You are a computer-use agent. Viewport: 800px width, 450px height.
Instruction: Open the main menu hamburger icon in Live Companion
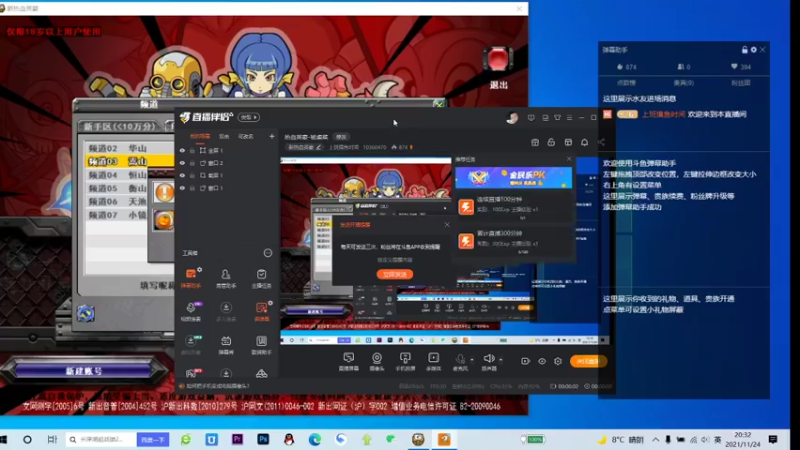click(569, 118)
